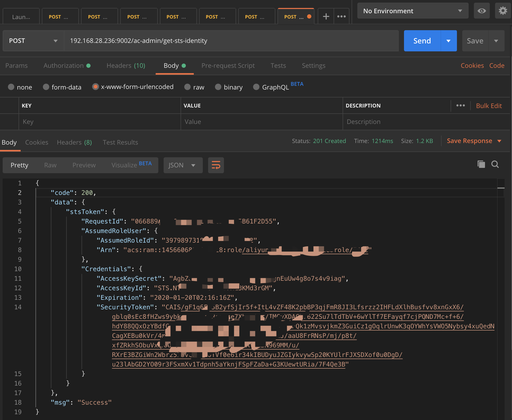
Task: Choose the binary body radio button
Action: point(218,87)
